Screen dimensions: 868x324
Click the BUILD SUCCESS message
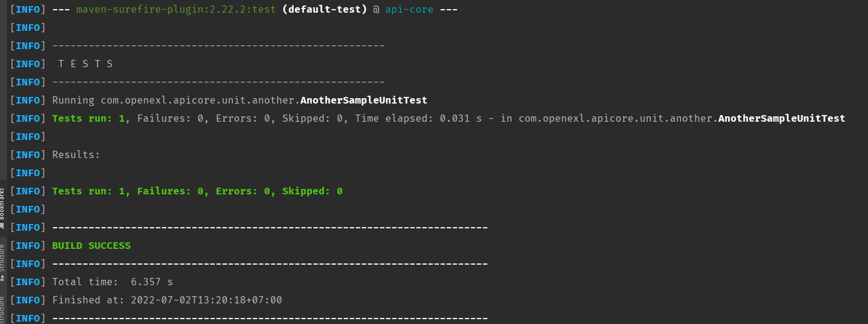(91, 246)
